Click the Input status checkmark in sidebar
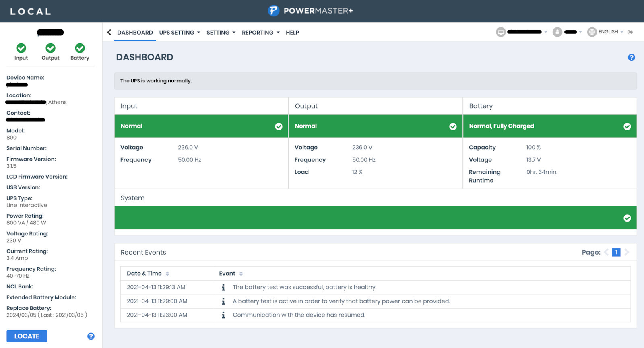Viewport: 644px width, 348px height. [21, 48]
